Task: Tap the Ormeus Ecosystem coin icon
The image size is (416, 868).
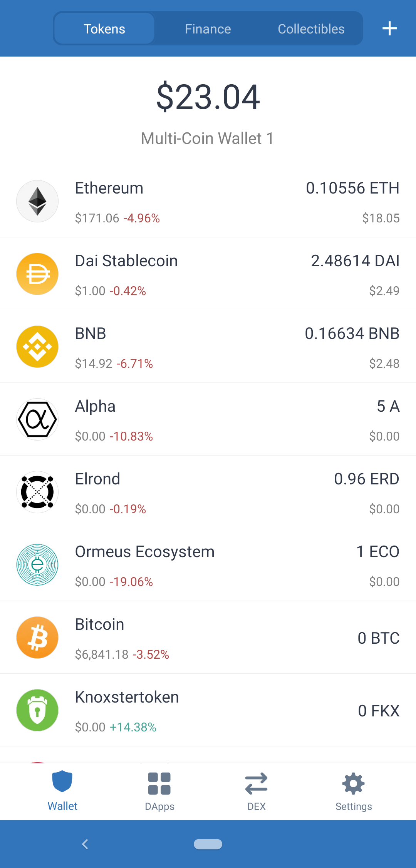Action: point(37,565)
